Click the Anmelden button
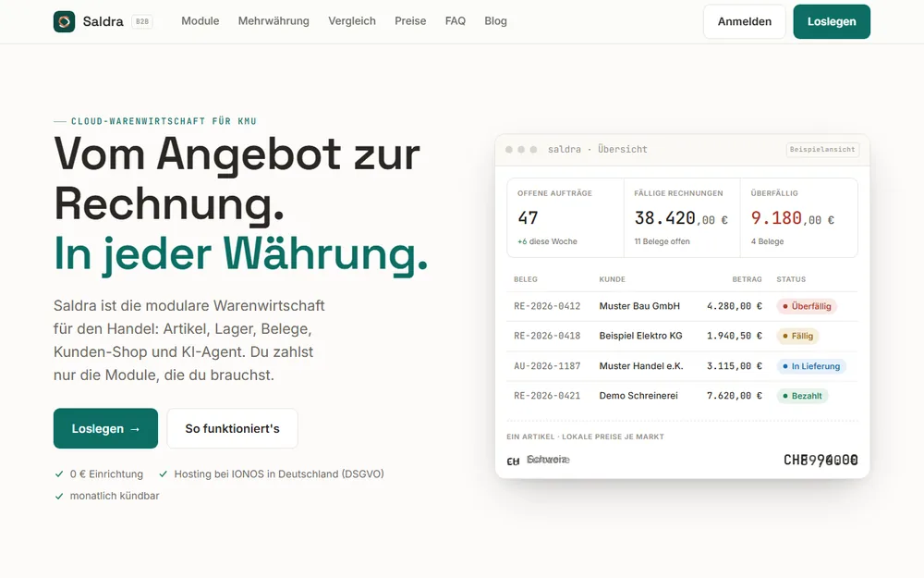924x578 pixels. (744, 22)
